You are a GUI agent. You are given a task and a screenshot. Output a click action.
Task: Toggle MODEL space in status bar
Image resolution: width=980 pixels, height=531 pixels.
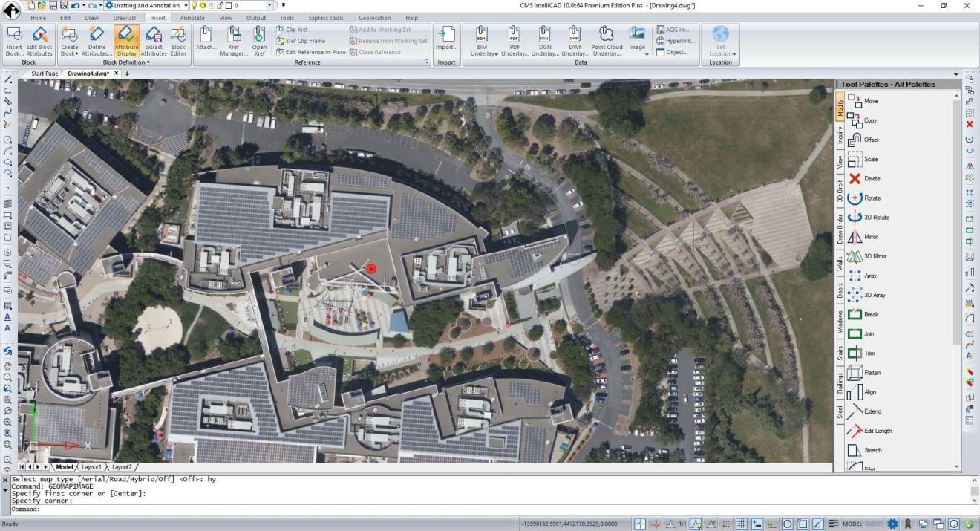coord(852,524)
